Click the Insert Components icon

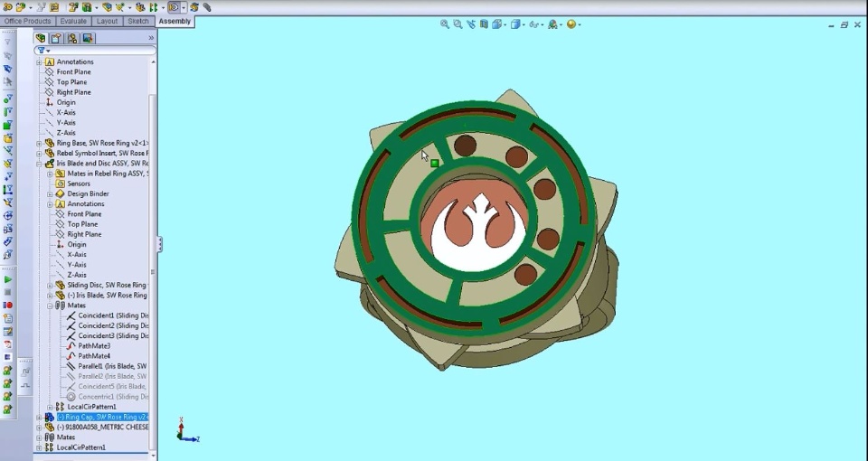pyautogui.click(x=21, y=7)
